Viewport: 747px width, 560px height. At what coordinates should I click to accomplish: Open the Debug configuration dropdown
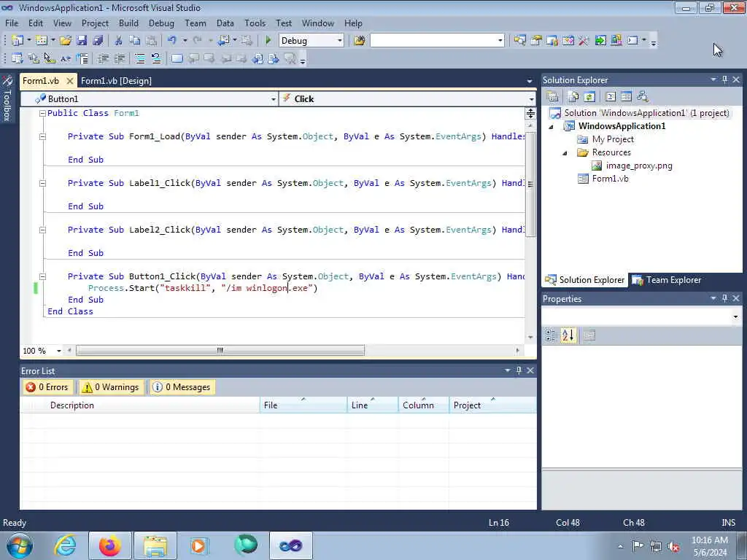coord(340,41)
